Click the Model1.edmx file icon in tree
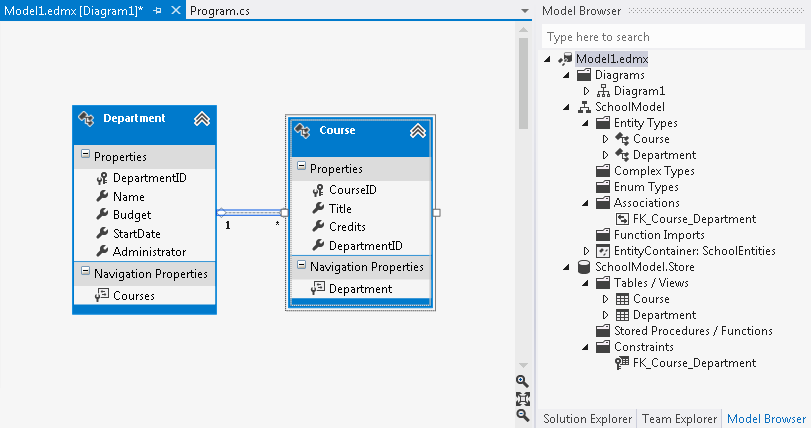This screenshot has width=811, height=428. point(565,59)
